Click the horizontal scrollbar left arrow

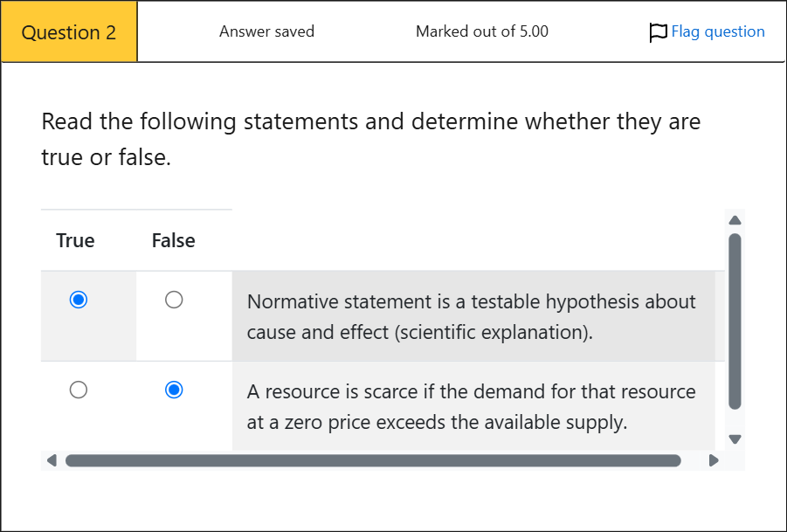tap(51, 460)
